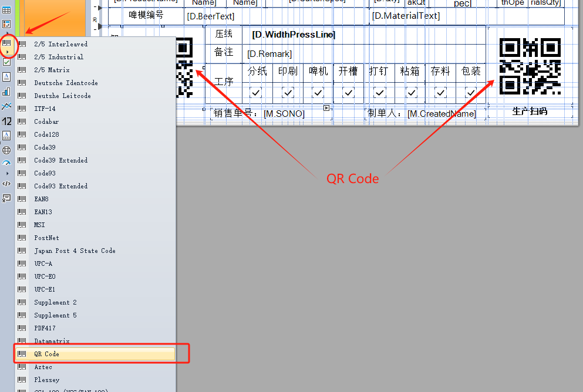583x392 pixels.
Task: Choose Codabar barcode type
Action: tap(95, 121)
